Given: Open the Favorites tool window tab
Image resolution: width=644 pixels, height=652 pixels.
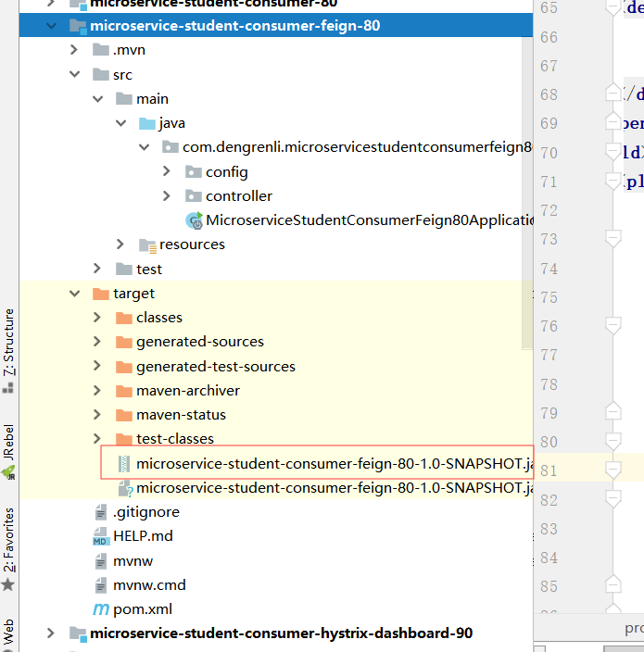Looking at the screenshot, I should pos(8,540).
